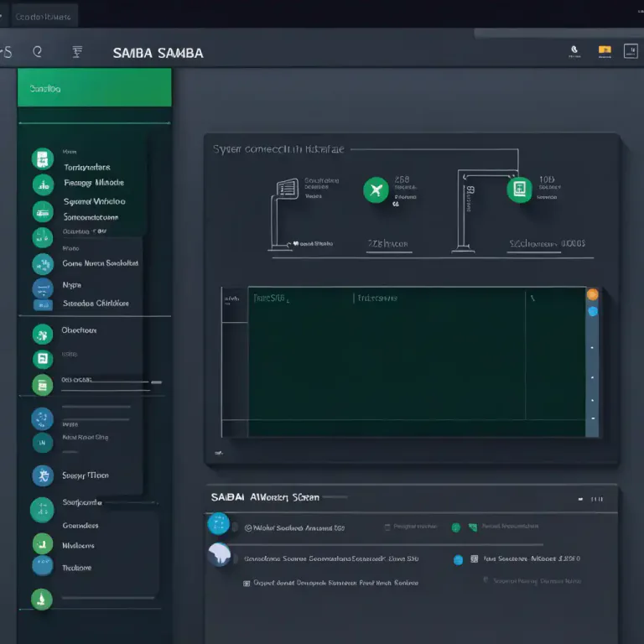This screenshot has height=644, width=644.
Task: Click the three-bar icon in worker panel header
Action: [x=597, y=499]
